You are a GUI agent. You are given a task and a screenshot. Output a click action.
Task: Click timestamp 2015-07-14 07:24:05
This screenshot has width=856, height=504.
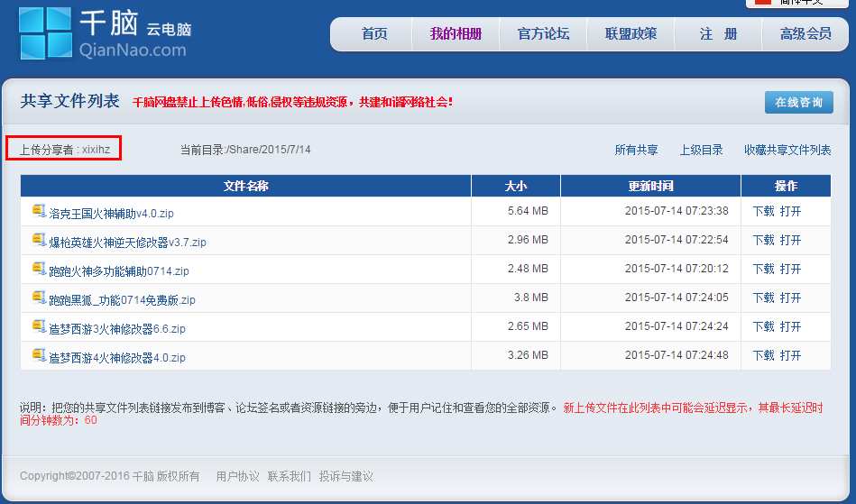coord(677,298)
